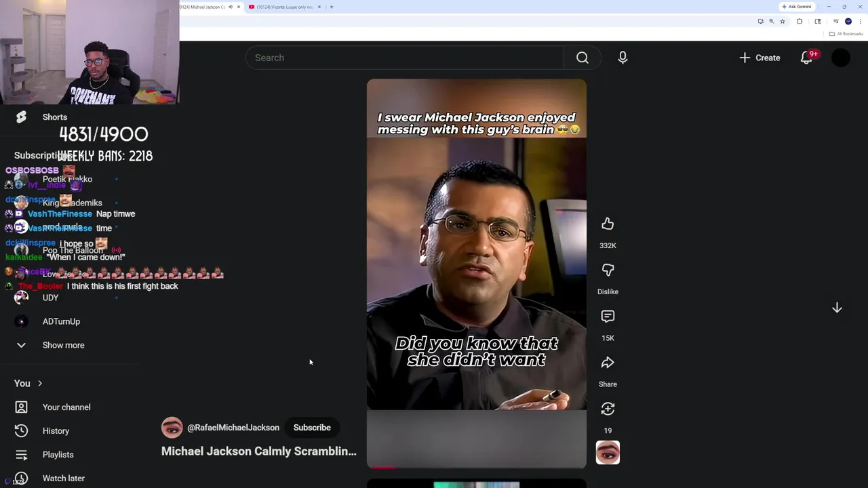Click the install app icon in address bar
Viewport: 868px width, 488px height.
(760, 21)
